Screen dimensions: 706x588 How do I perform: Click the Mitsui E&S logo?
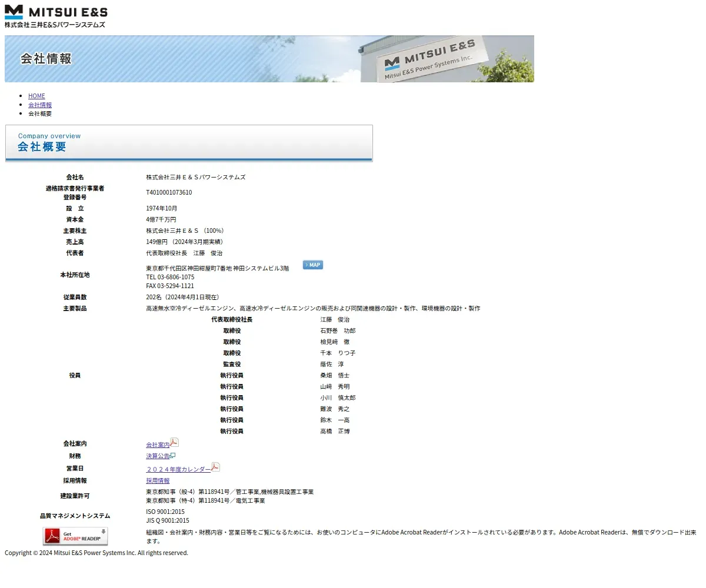[x=56, y=16]
